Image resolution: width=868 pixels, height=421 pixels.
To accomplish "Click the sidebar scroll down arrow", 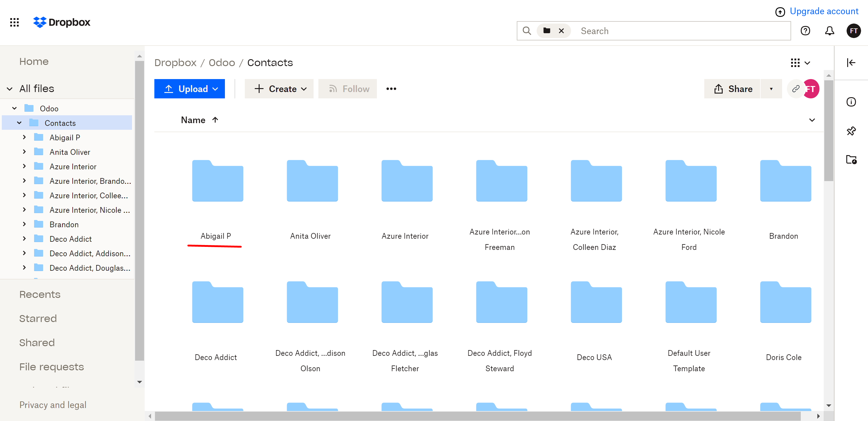I will coord(140,382).
